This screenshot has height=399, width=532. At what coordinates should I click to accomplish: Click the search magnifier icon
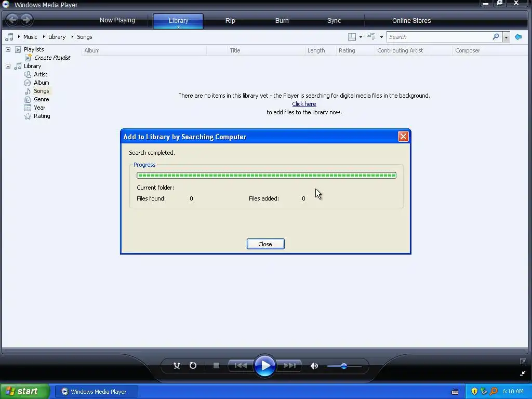tap(496, 36)
